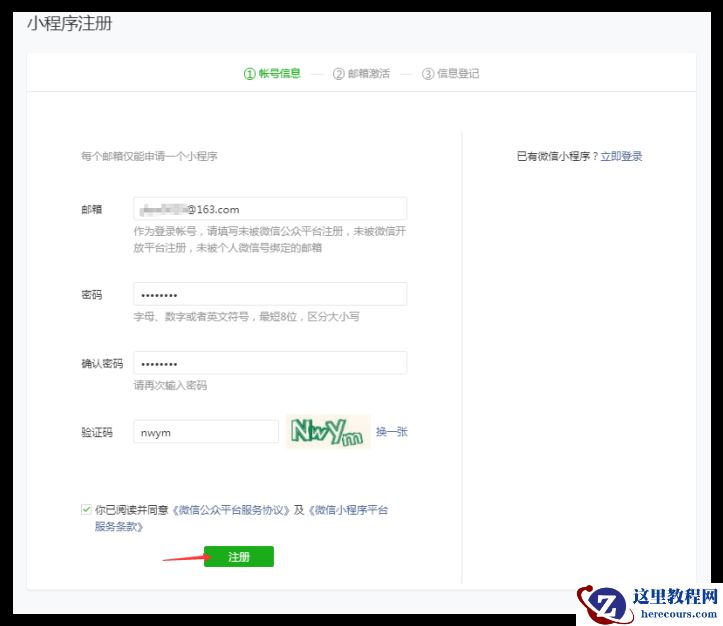This screenshot has width=723, height=626.
Task: Click 换一张 to refresh the captcha
Action: coord(391,432)
